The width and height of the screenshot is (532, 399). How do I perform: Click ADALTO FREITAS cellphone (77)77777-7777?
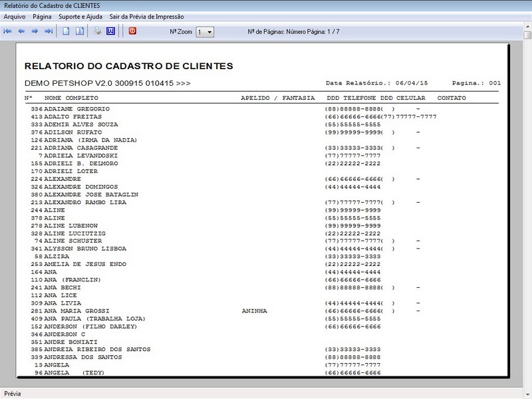pyautogui.click(x=408, y=117)
